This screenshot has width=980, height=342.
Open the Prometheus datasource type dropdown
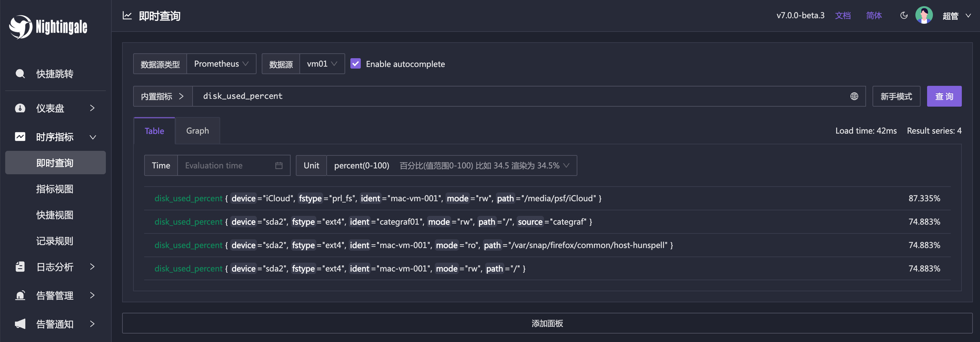point(221,64)
